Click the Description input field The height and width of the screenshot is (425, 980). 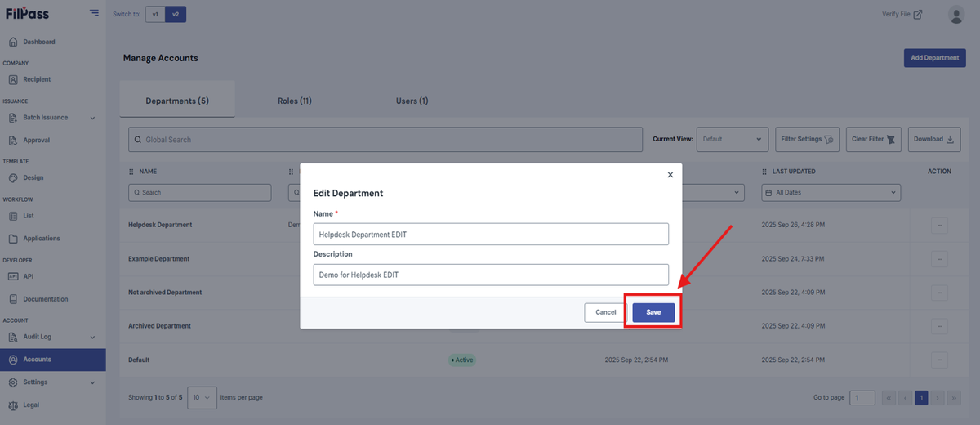491,275
